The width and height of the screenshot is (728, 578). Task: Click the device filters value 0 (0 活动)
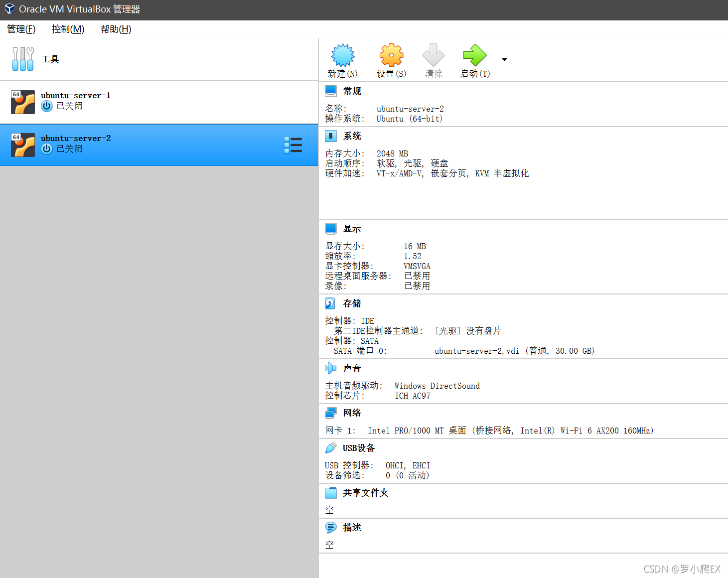pos(407,475)
